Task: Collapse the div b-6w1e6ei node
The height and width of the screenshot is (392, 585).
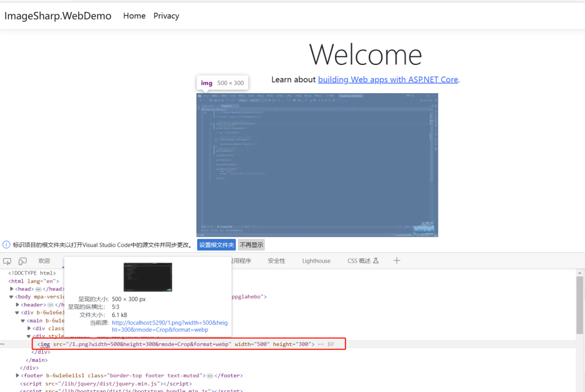Action: (x=17, y=313)
